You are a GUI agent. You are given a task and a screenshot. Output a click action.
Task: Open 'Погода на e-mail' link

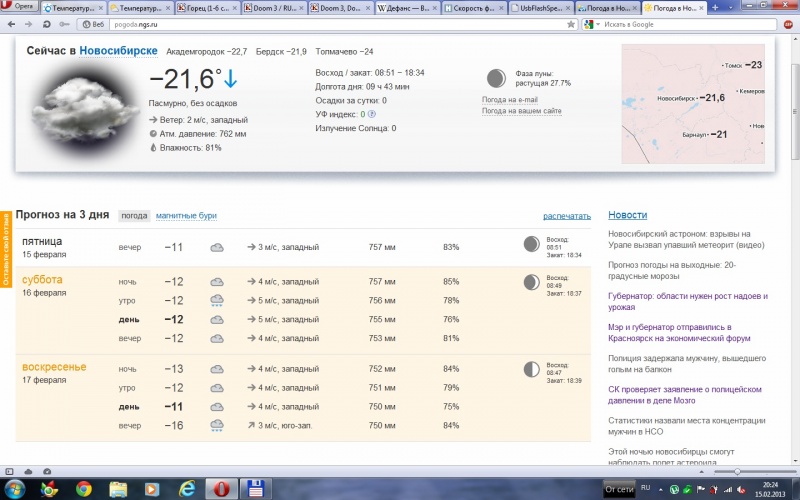(x=510, y=99)
